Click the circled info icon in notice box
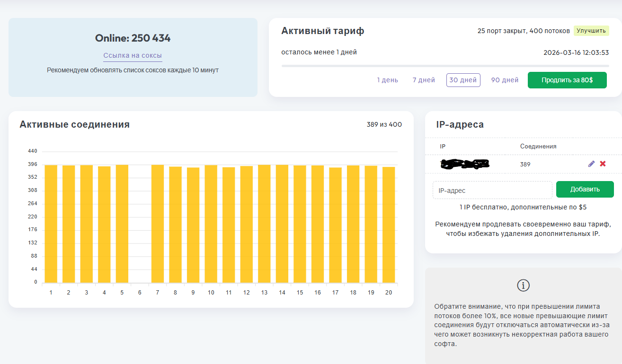Image resolution: width=622 pixels, height=364 pixels. 523,285
